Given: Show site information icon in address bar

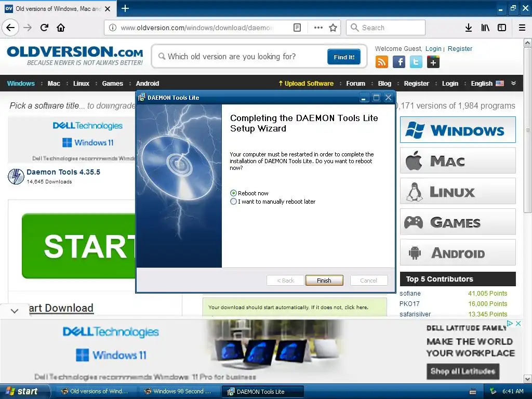Looking at the screenshot, I should [x=113, y=28].
